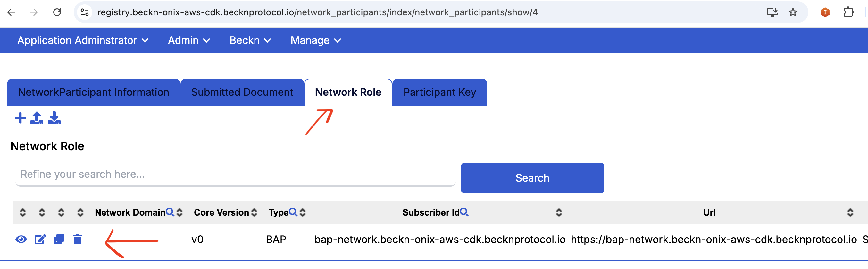Open the Subscriber Id column search

464,212
